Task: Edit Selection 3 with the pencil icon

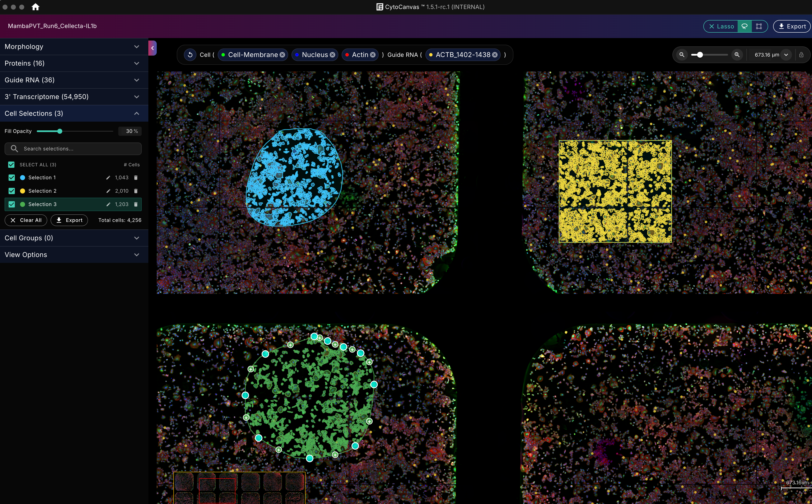Action: (x=108, y=204)
